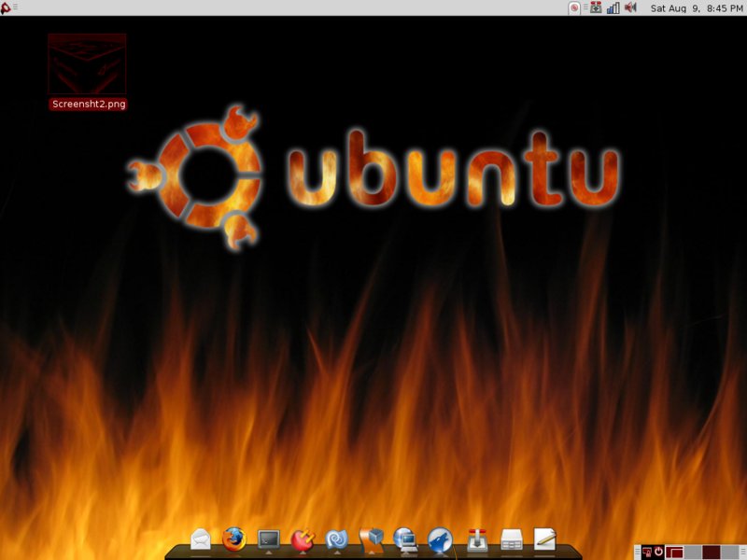
Task: Open the notepad with pencil dock icon
Action: coord(545,539)
